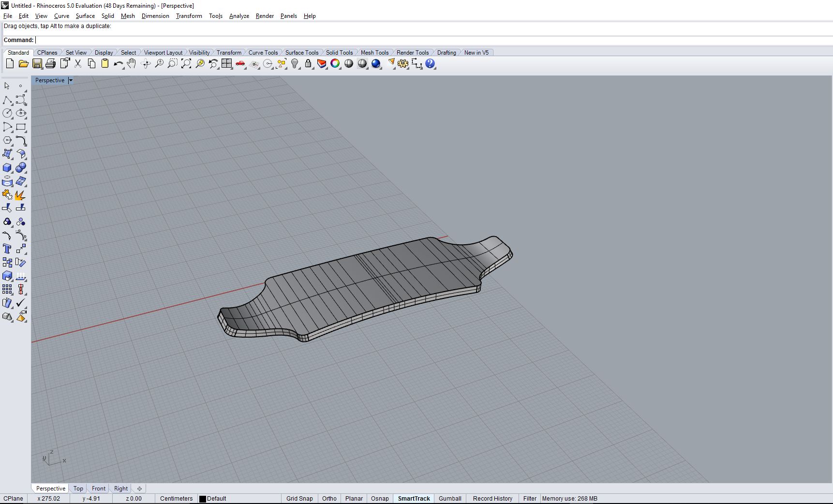The image size is (833, 504).
Task: Select the Text object T tool
Action: (7, 249)
